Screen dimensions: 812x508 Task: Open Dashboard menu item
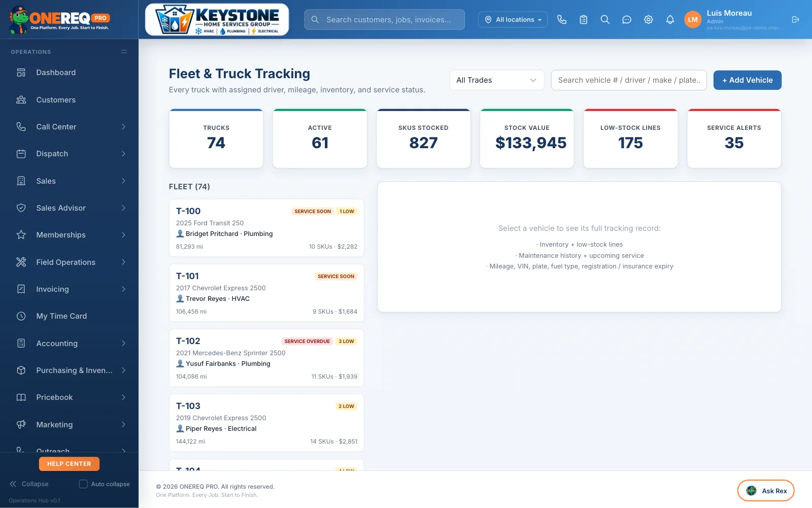pyautogui.click(x=69, y=73)
